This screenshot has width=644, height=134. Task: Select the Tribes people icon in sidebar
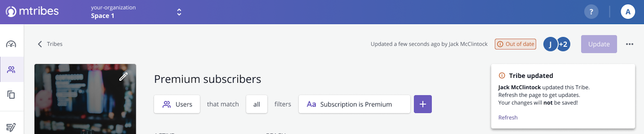click(11, 70)
